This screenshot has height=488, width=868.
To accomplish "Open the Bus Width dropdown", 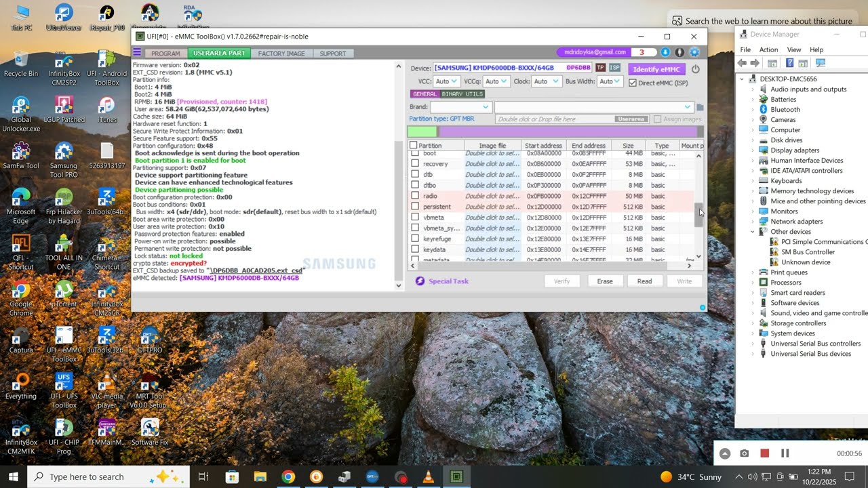I will (x=610, y=81).
